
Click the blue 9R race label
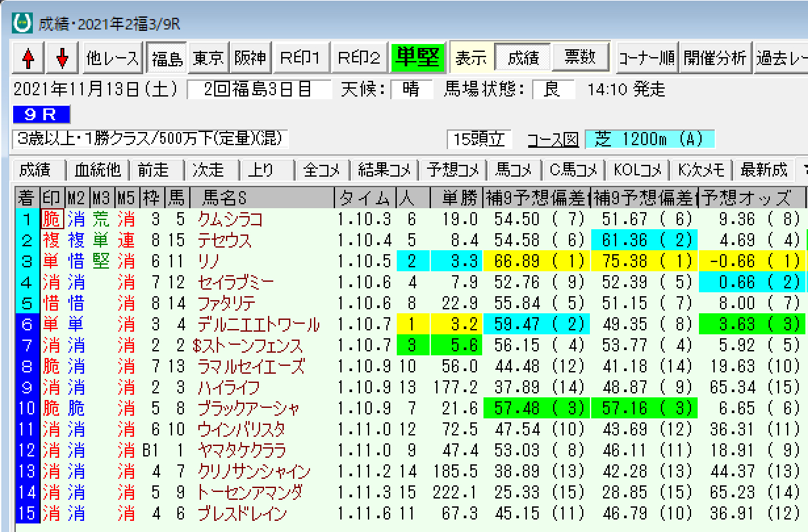pos(41,115)
